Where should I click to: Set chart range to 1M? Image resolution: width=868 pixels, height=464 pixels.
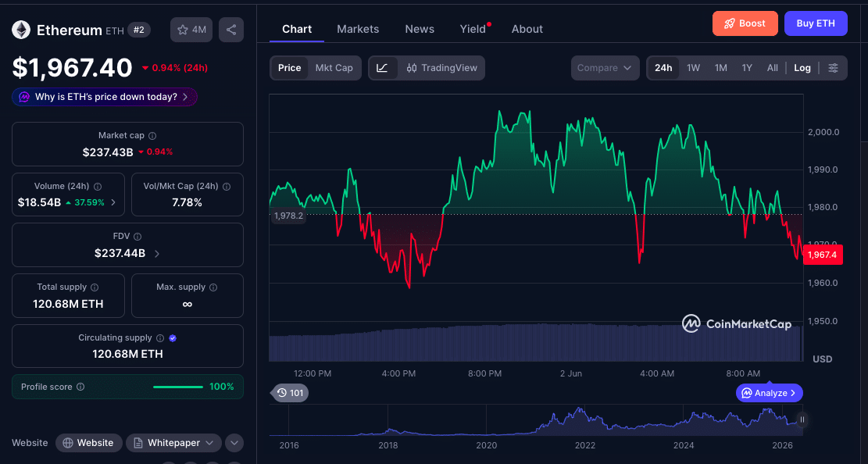pos(721,67)
